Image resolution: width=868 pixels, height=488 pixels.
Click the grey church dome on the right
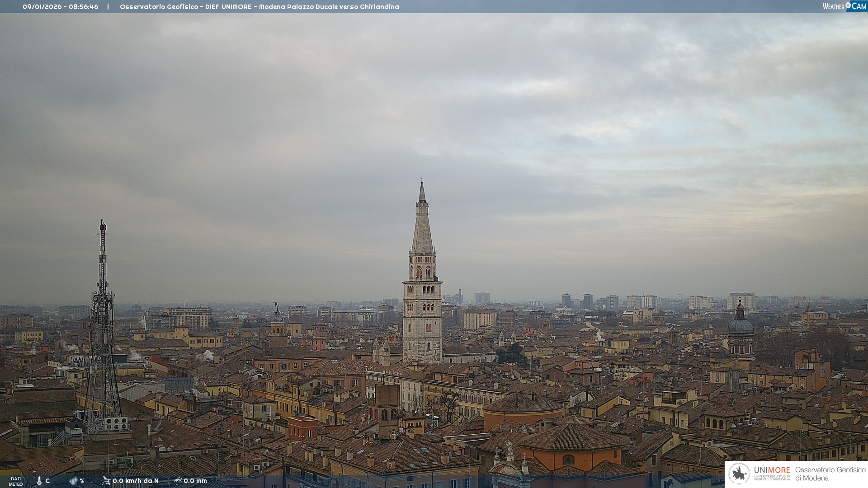pyautogui.click(x=741, y=325)
